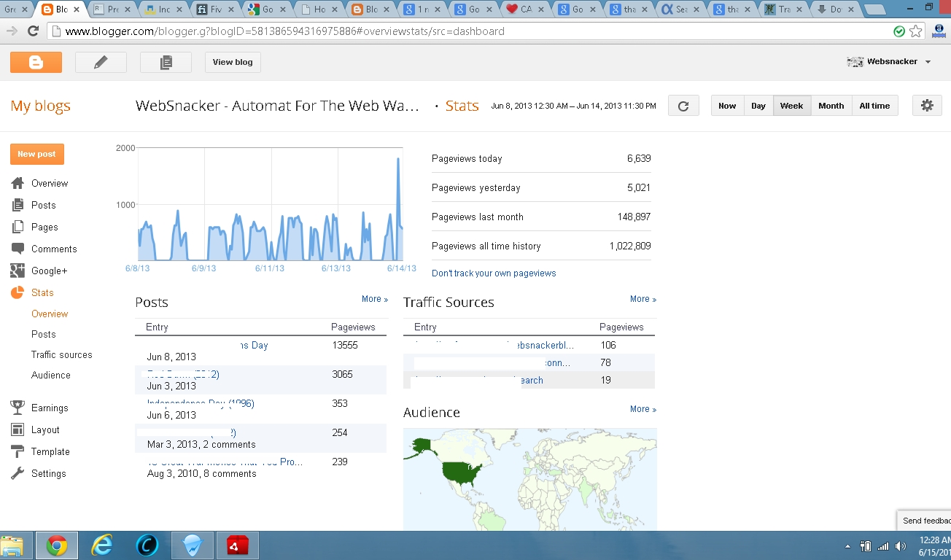Click the 13555 pageviews cell
Viewport: 951px width, 560px height.
coord(344,345)
